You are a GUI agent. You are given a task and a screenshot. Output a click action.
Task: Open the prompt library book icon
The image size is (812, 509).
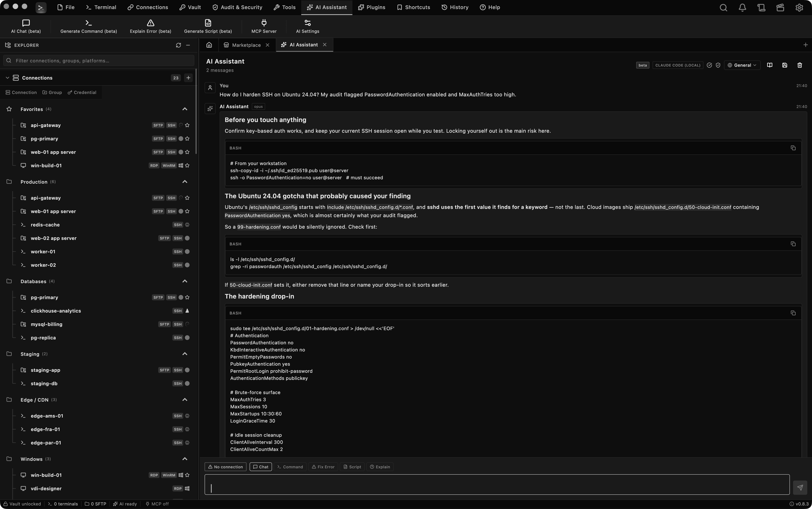770,65
